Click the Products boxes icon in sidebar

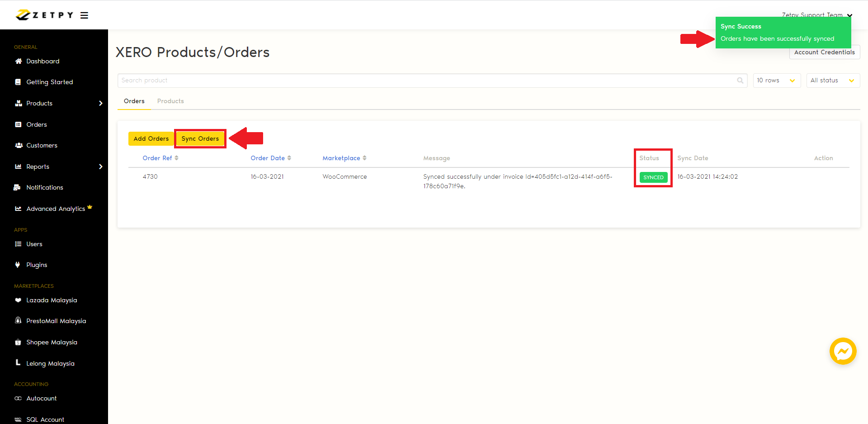point(18,103)
